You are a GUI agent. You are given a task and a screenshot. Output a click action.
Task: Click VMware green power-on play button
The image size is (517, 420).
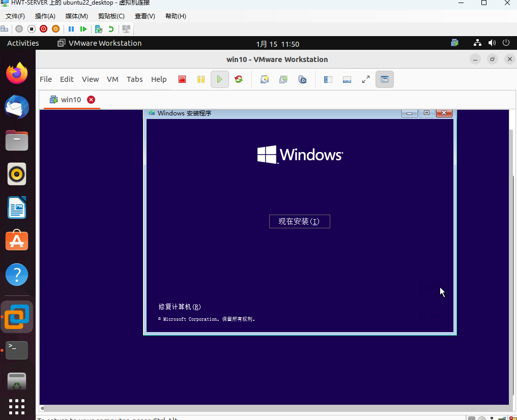click(220, 79)
